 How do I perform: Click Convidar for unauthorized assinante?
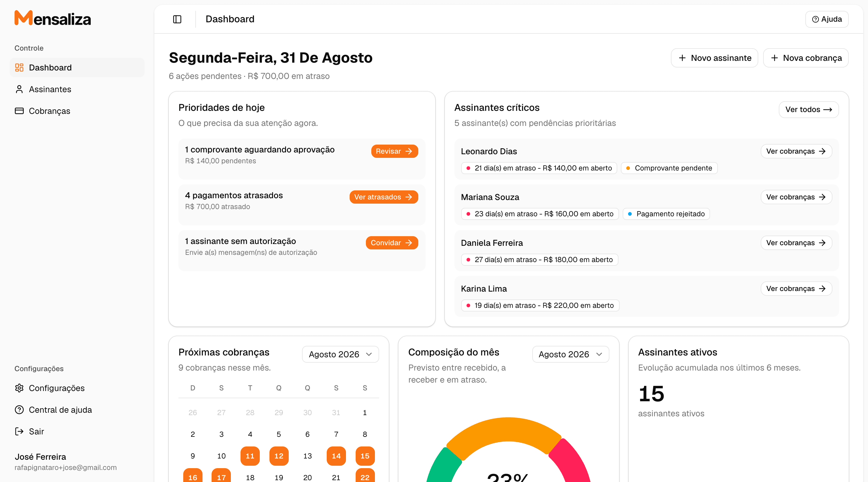tap(392, 243)
